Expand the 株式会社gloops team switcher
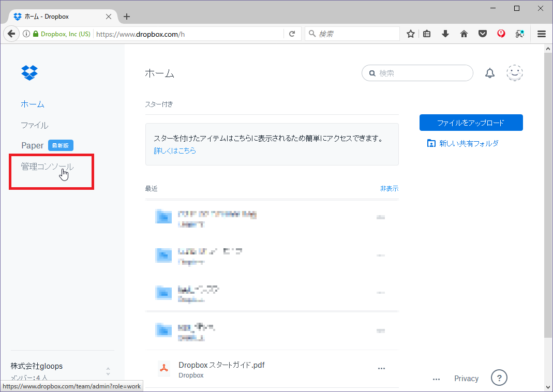Viewport: 553px width, 392px height. tap(108, 371)
